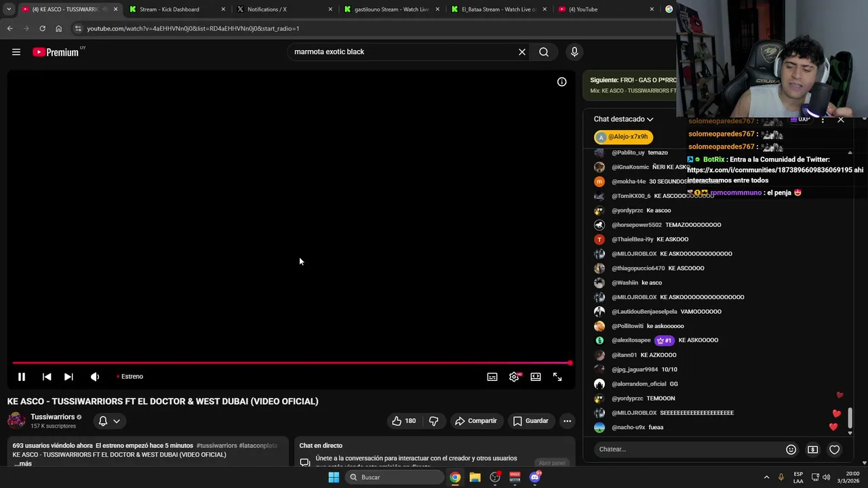Screen dimensions: 868x488
Task: Enter fullscreen mode on the player
Action: tap(557, 377)
